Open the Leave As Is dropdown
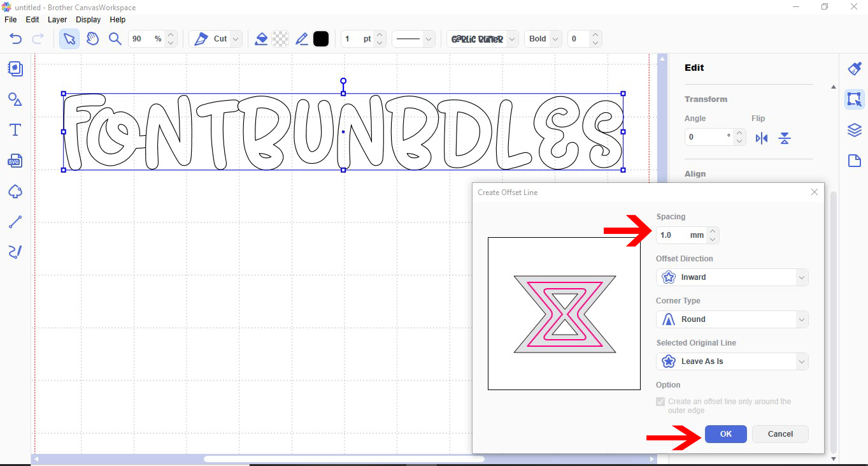The height and width of the screenshot is (466, 868). [732, 361]
